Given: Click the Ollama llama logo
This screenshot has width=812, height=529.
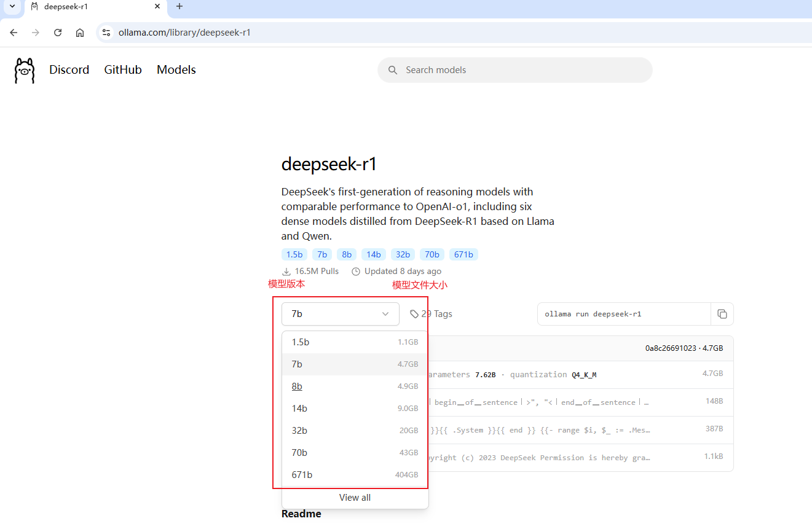Looking at the screenshot, I should point(25,70).
